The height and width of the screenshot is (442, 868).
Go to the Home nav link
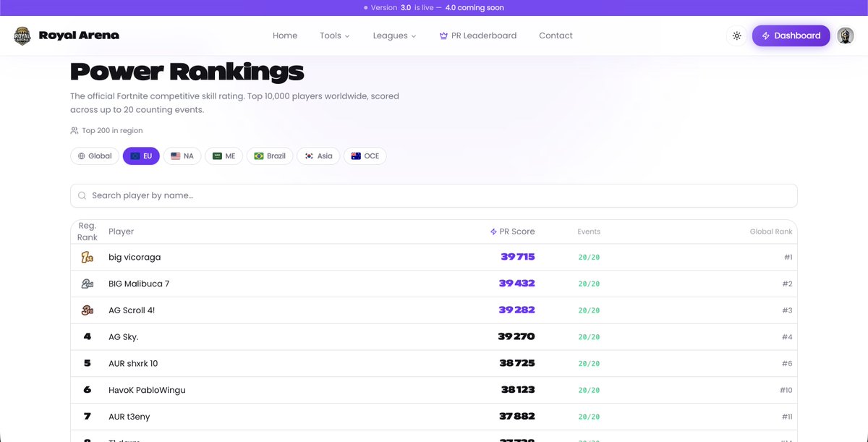coord(285,35)
